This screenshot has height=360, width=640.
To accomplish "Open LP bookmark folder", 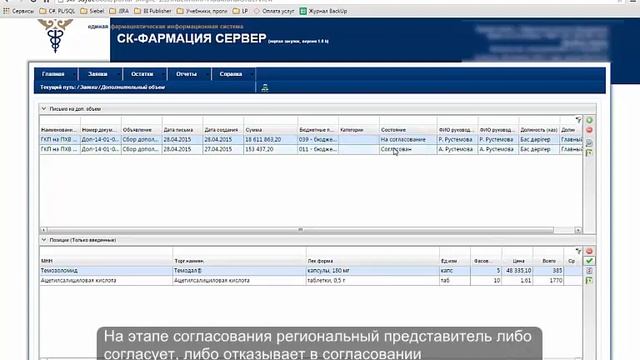I will [240, 11].
